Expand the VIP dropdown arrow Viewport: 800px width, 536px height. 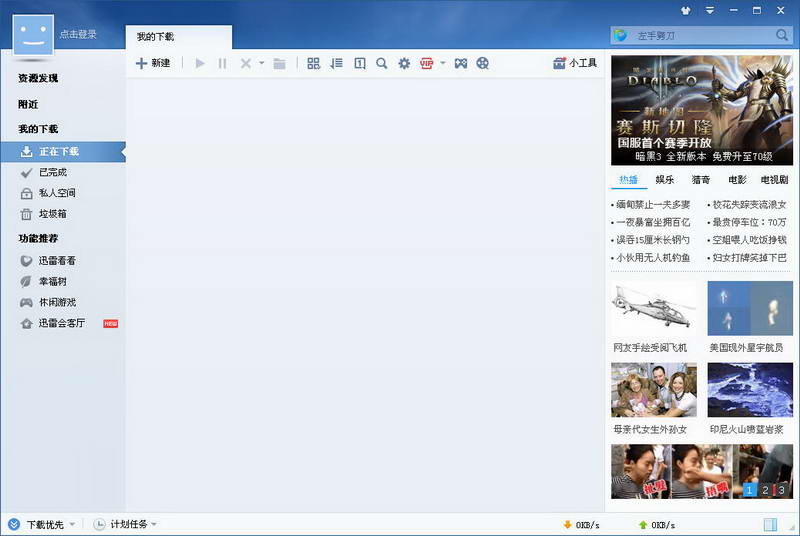pyautogui.click(x=443, y=63)
